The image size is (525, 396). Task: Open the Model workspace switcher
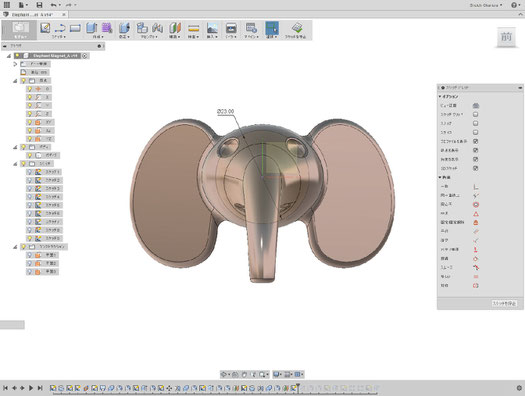(x=20, y=30)
